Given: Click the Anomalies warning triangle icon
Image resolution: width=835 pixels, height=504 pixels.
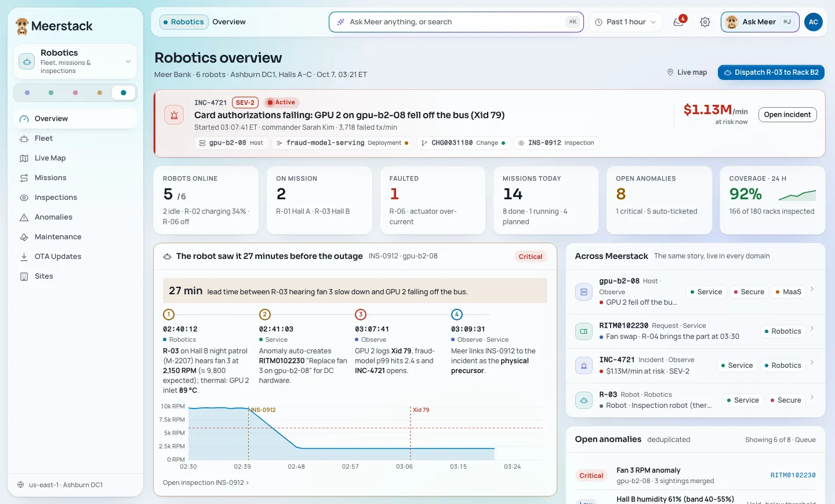Looking at the screenshot, I should point(24,217).
